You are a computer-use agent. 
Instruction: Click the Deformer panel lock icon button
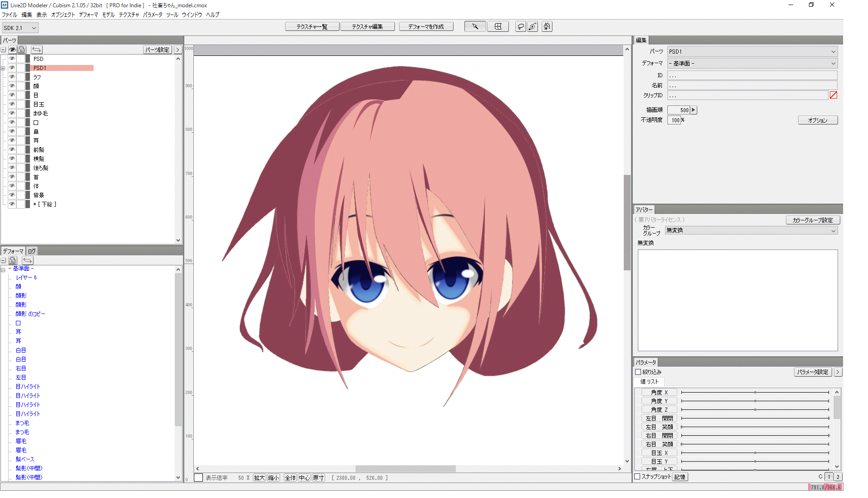13,260
